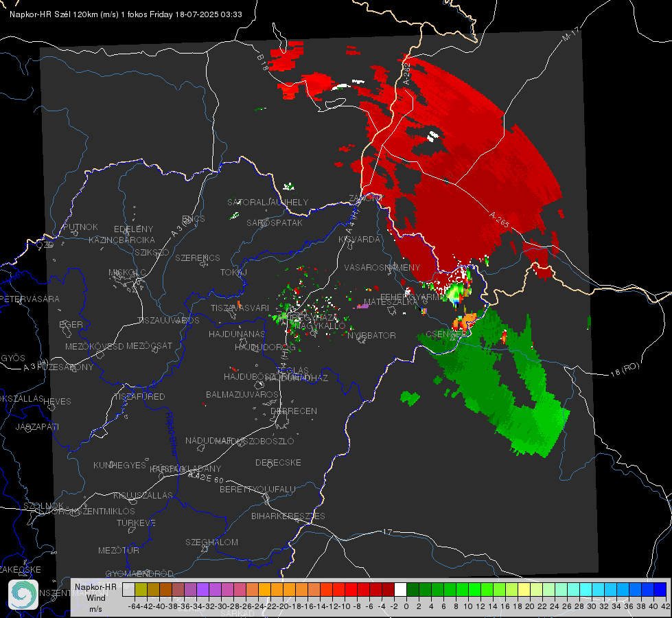The width and height of the screenshot is (672, 618).
Task: Select the SÁROSPATAK label
Action: coord(275,222)
